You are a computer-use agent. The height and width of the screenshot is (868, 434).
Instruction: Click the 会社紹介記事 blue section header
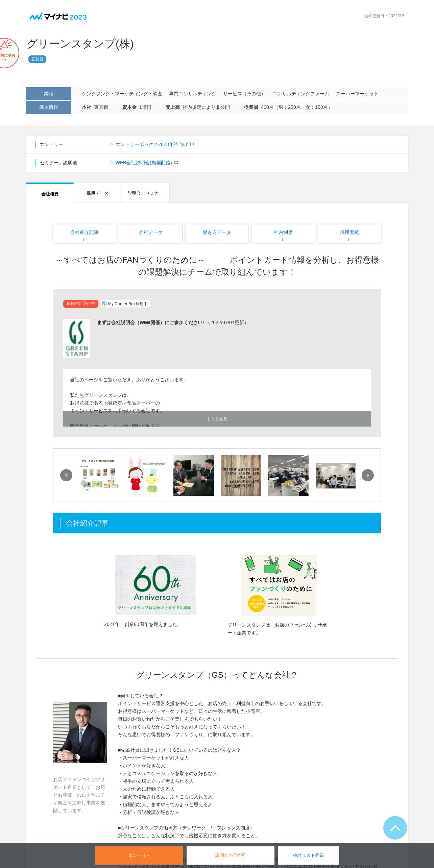(x=217, y=523)
